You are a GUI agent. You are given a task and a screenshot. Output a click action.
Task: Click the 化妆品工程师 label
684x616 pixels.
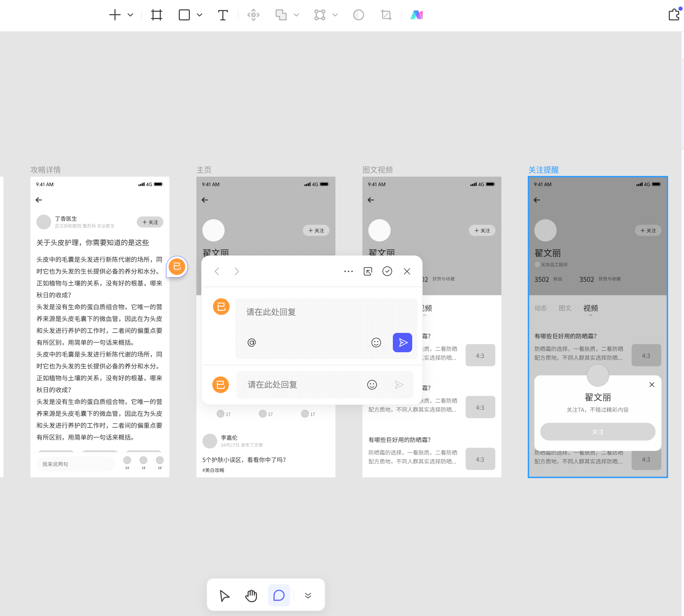click(554, 264)
